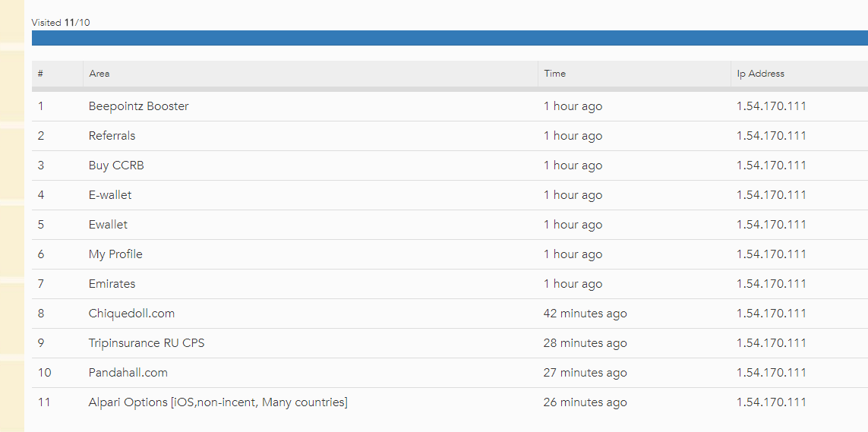Select the Beepointz Booster row
This screenshot has width=868, height=432.
click(138, 106)
